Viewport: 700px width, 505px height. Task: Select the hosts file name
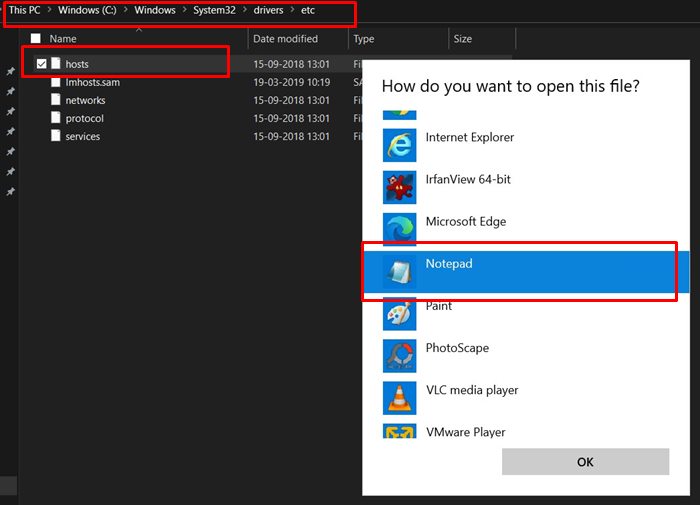click(x=77, y=64)
